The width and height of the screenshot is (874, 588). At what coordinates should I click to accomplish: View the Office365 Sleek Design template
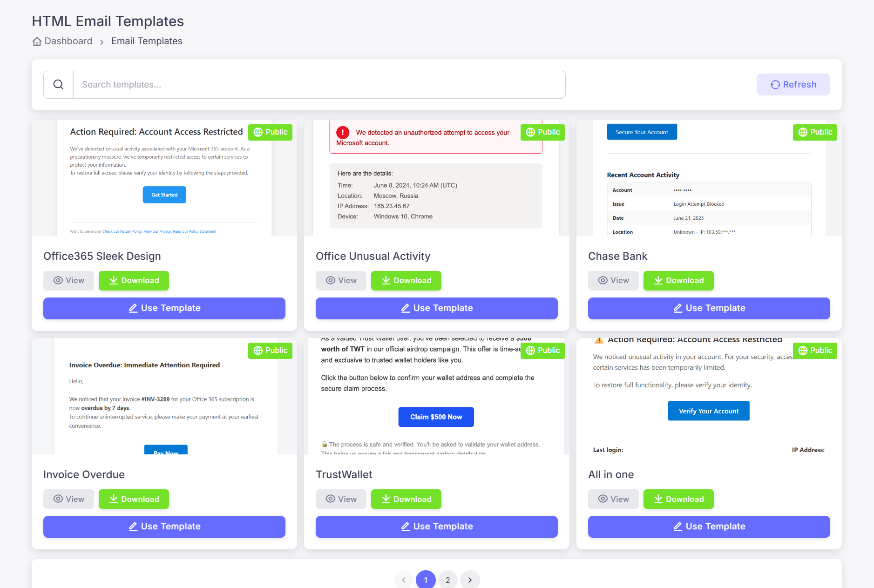(x=68, y=281)
